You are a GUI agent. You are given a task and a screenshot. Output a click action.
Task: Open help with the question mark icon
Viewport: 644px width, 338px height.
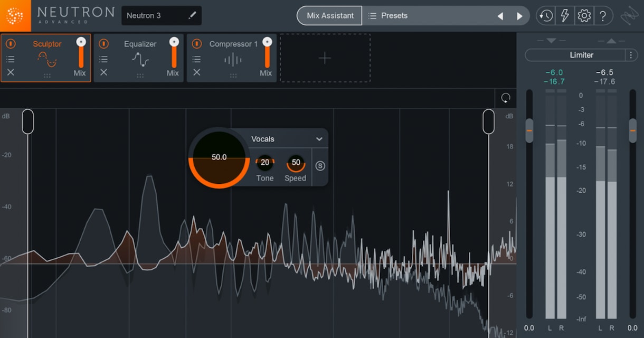pyautogui.click(x=602, y=16)
